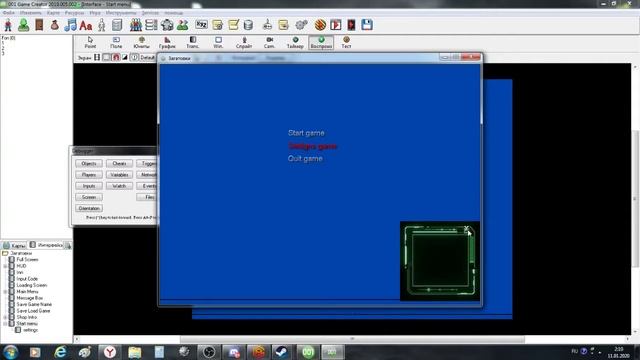
Task: Switch to the Интерфейсы tab
Action: [x=47, y=245]
